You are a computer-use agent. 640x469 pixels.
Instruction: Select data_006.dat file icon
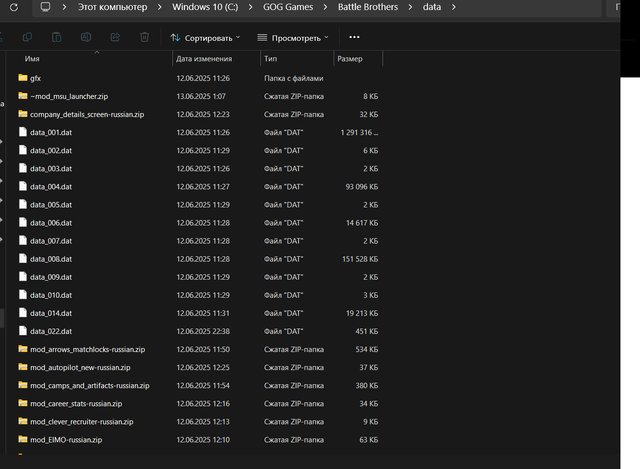point(23,222)
